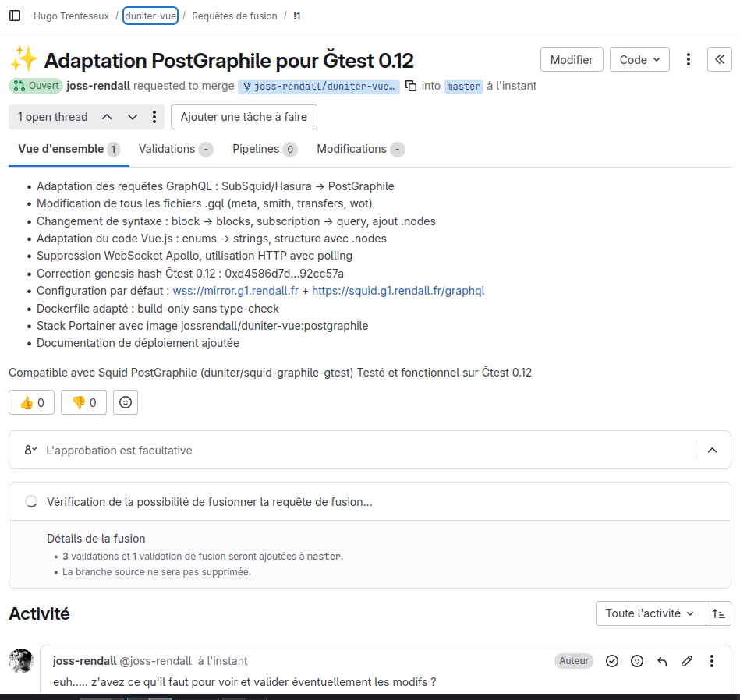
Task: Click 'Ajouter une tâche à faire' button
Action: [243, 117]
